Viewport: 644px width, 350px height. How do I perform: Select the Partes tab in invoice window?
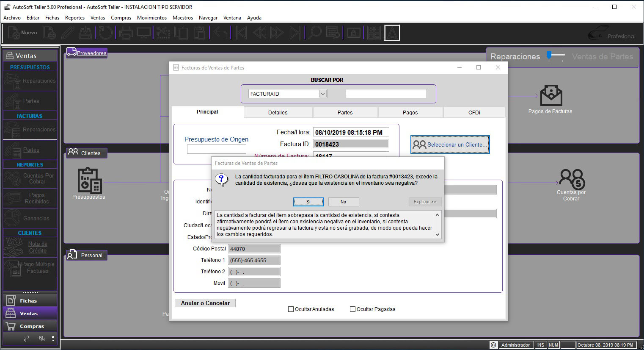(x=345, y=112)
